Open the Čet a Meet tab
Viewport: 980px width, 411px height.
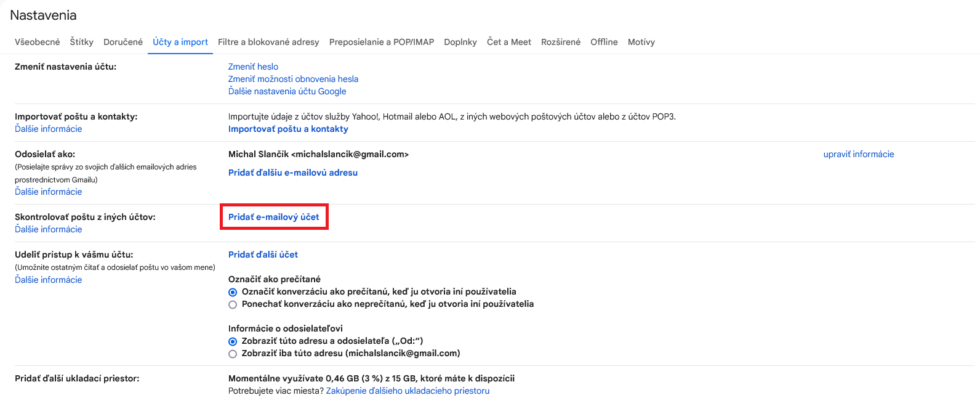point(509,42)
